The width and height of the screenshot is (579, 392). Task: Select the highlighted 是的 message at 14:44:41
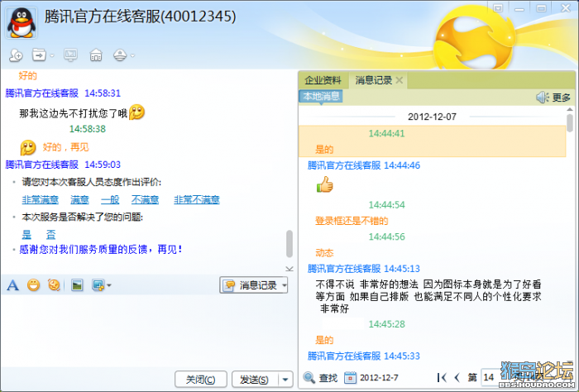click(x=432, y=141)
